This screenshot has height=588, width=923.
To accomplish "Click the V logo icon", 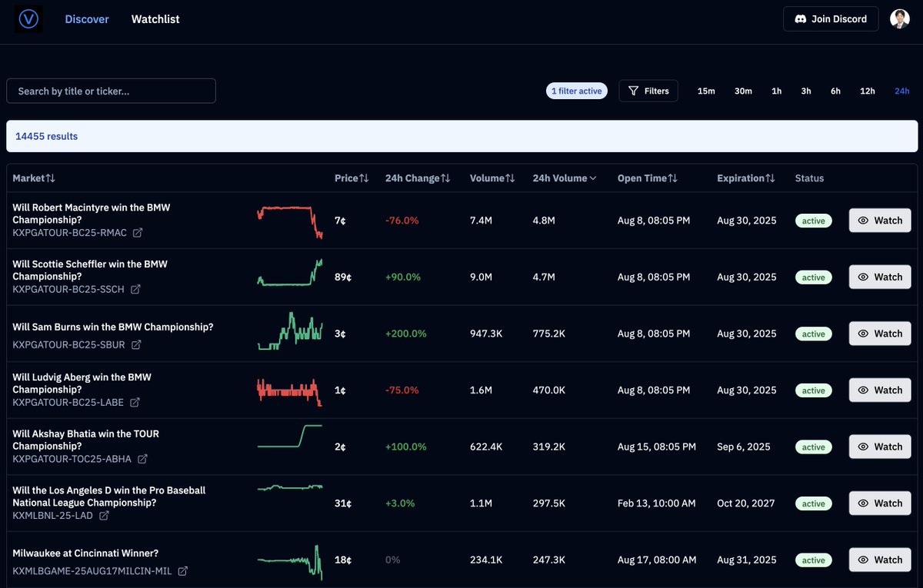I will click(28, 19).
